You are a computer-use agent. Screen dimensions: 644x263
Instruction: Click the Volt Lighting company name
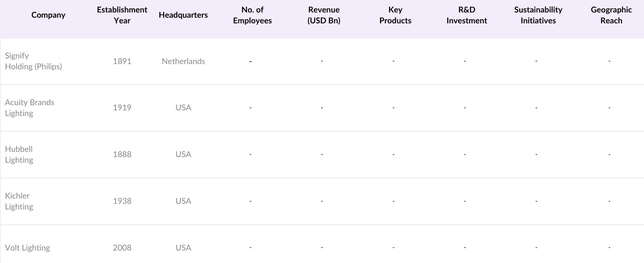click(x=27, y=248)
